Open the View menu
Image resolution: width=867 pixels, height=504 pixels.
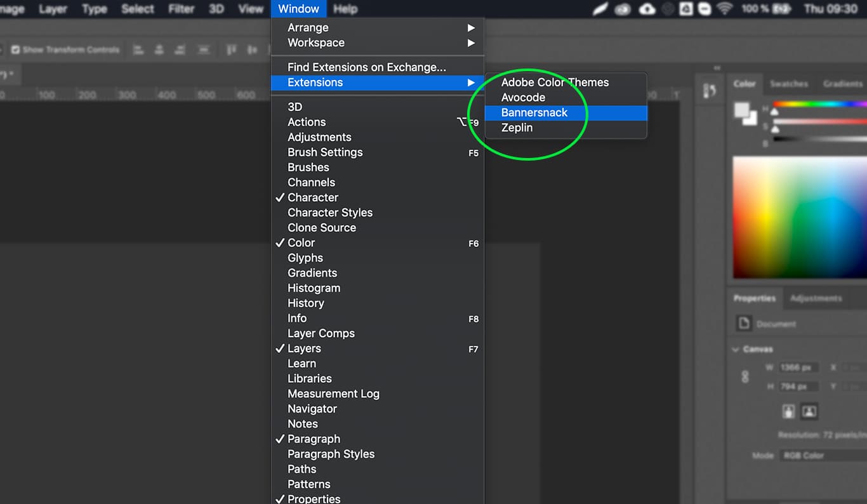(251, 9)
